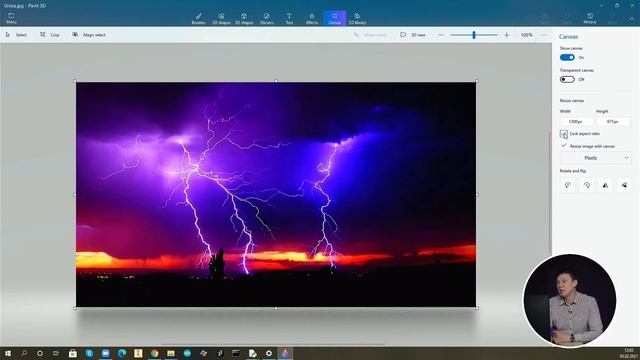Switch to 3D view
The height and width of the screenshot is (360, 640).
[413, 35]
